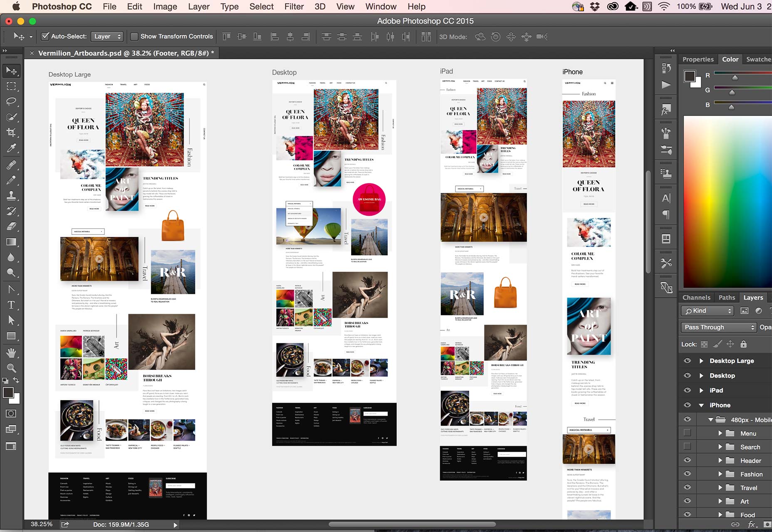Hide the Desktop Large artboard layer
The width and height of the screenshot is (772, 532).
coord(687,361)
